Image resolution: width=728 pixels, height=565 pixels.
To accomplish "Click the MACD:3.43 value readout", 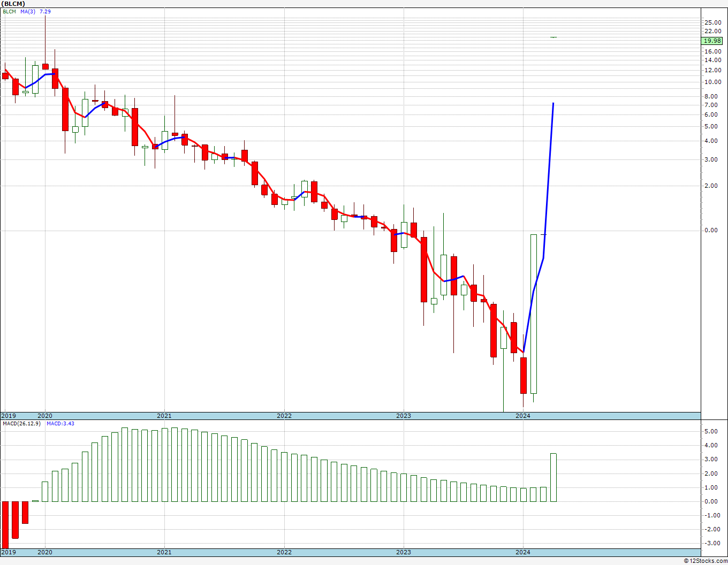I will click(60, 424).
